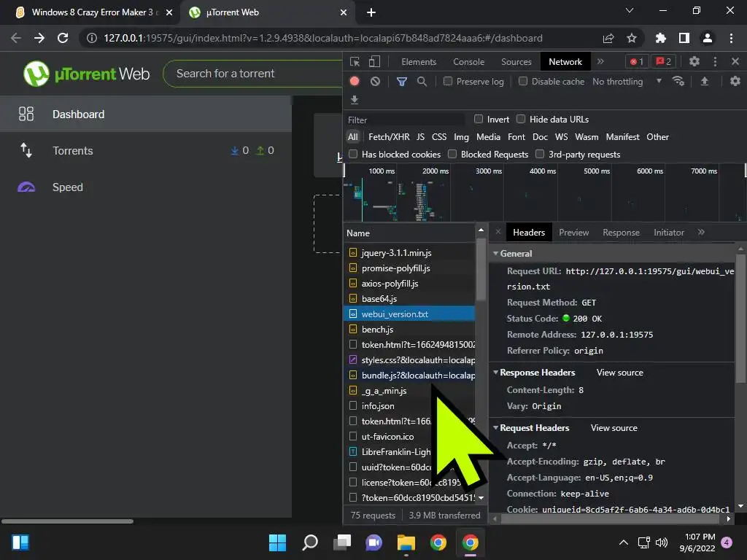This screenshot has height=560, width=747.
Task: Enable the Disable cache checkbox
Action: point(523,82)
